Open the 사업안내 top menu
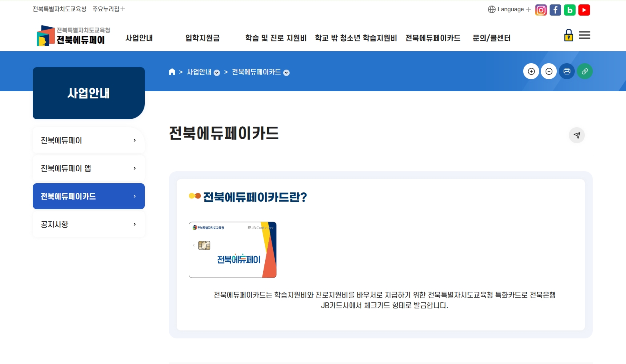Screen dimensions: 626x364 pos(139,38)
